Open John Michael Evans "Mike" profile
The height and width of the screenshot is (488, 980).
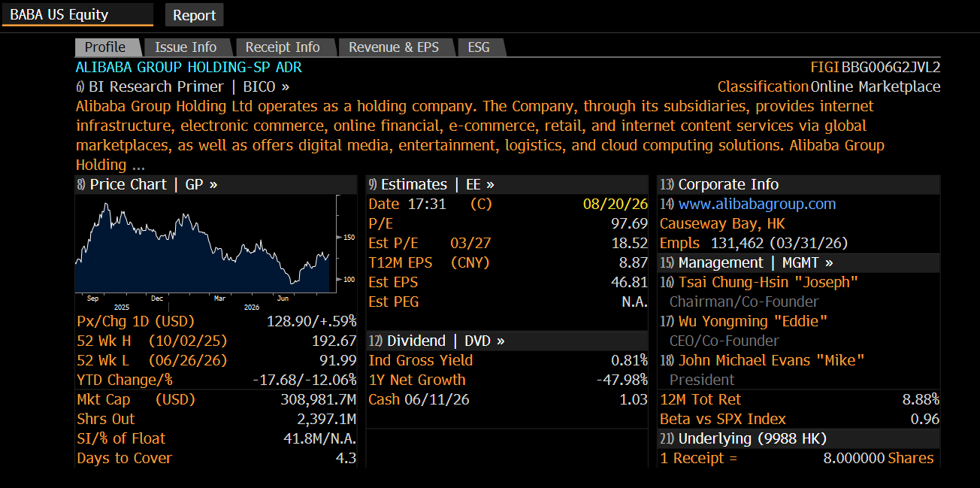(762, 360)
